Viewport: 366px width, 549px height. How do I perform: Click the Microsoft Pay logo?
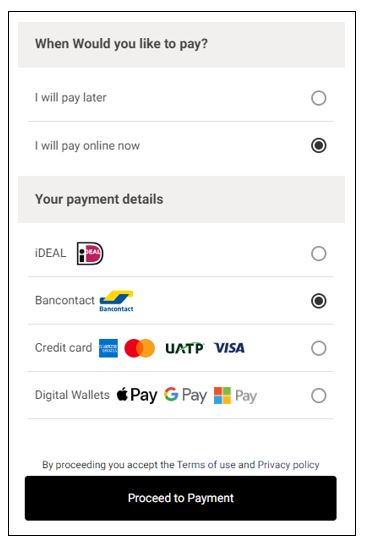pos(235,396)
